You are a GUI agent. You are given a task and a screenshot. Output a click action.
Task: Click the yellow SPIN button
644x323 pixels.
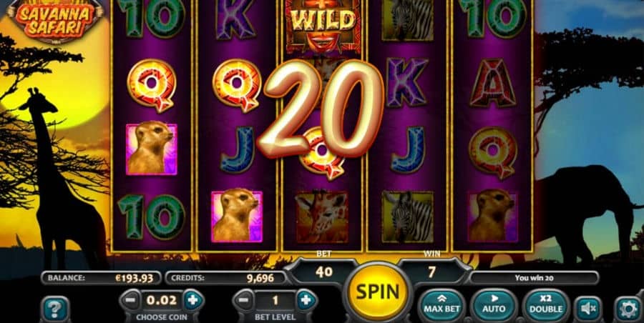(377, 292)
